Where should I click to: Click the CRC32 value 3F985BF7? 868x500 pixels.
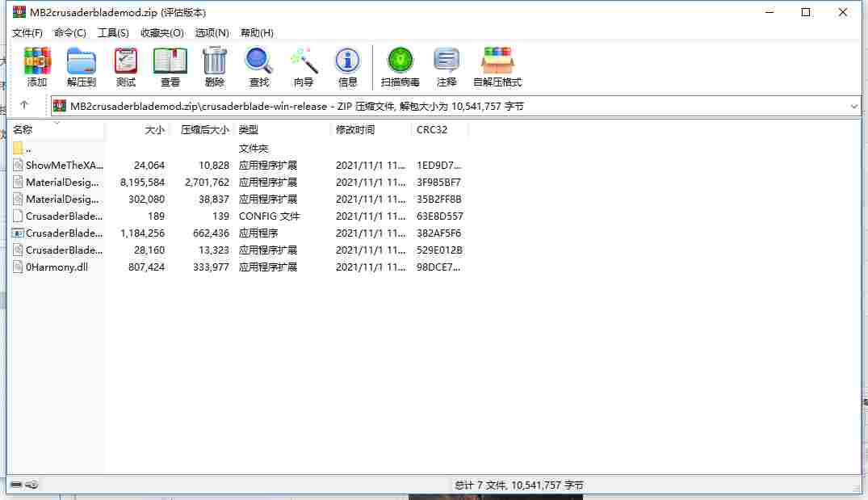point(438,183)
